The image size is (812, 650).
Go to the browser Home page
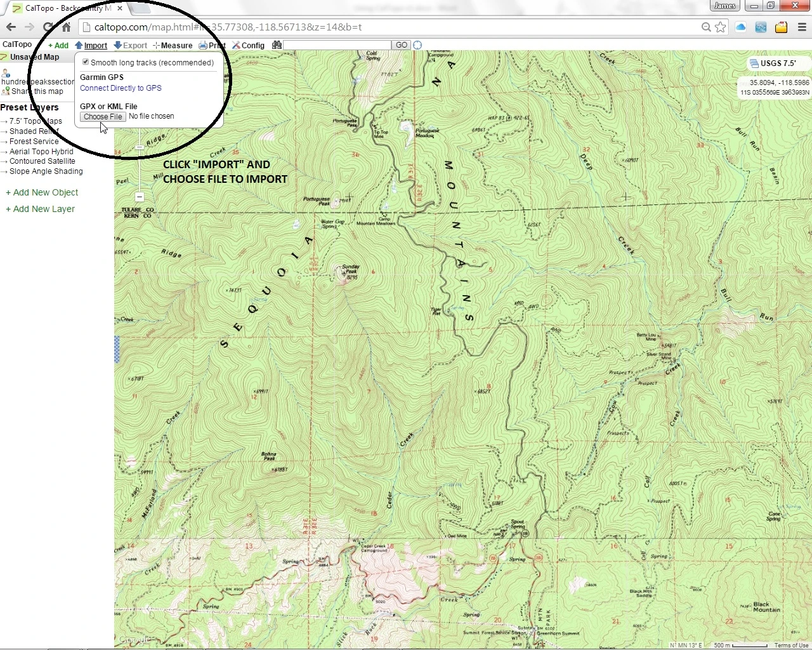click(66, 27)
